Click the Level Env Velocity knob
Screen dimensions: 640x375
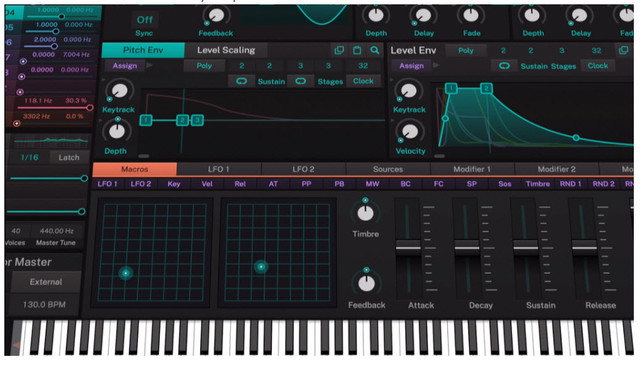coord(410,132)
